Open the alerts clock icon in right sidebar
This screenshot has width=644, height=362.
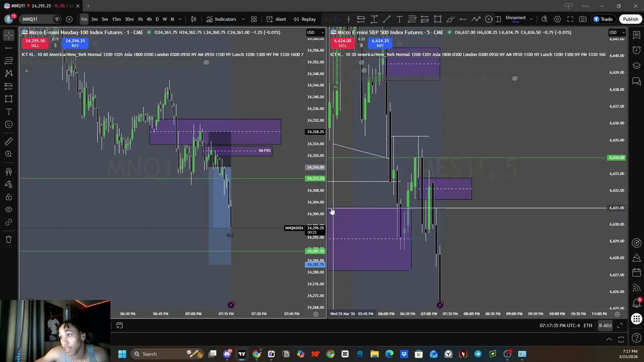point(636,50)
